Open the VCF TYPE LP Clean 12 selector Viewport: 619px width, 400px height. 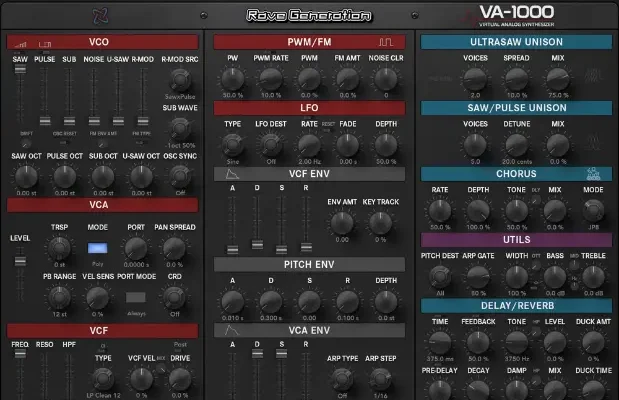(103, 379)
